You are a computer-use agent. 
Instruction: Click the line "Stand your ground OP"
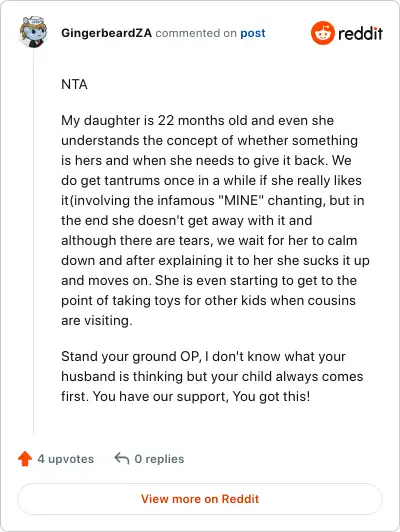tap(203, 357)
